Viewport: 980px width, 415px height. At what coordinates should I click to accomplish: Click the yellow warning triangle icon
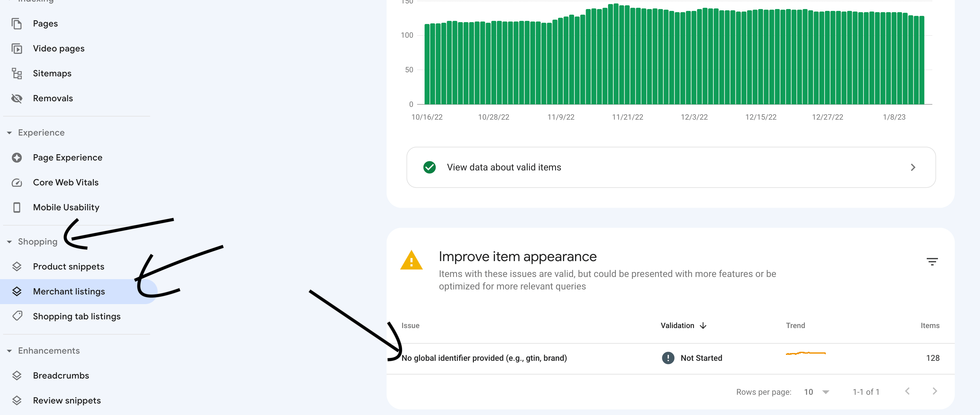pyautogui.click(x=411, y=260)
